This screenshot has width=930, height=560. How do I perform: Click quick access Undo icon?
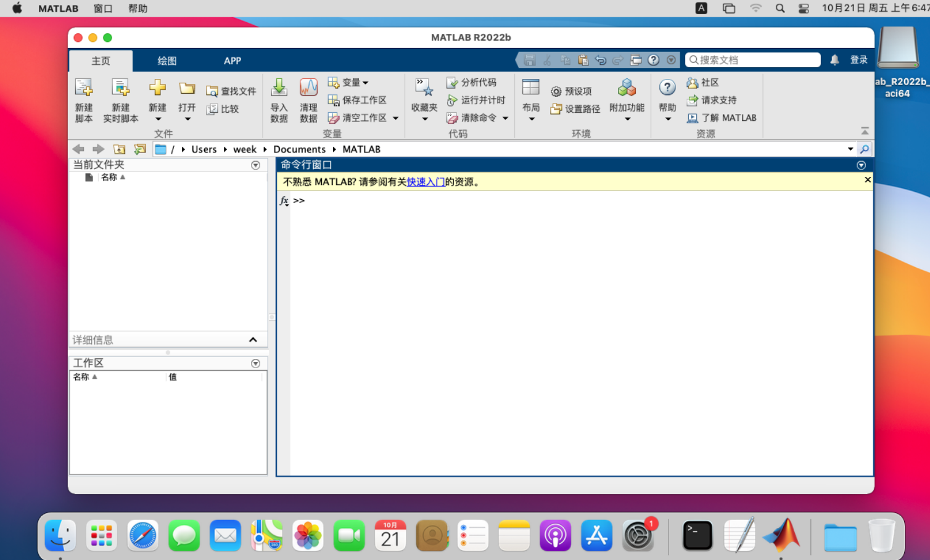[600, 60]
